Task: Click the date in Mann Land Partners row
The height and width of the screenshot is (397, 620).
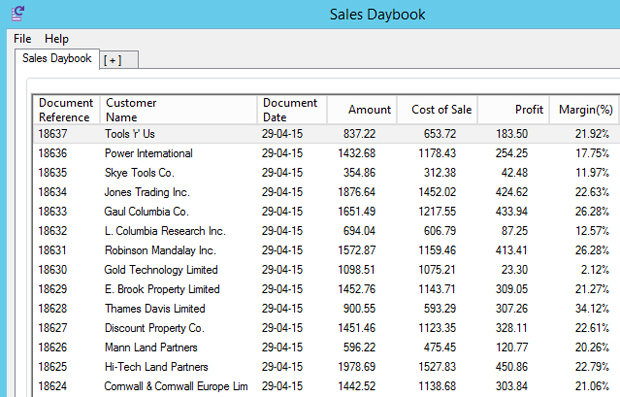Action: point(282,347)
